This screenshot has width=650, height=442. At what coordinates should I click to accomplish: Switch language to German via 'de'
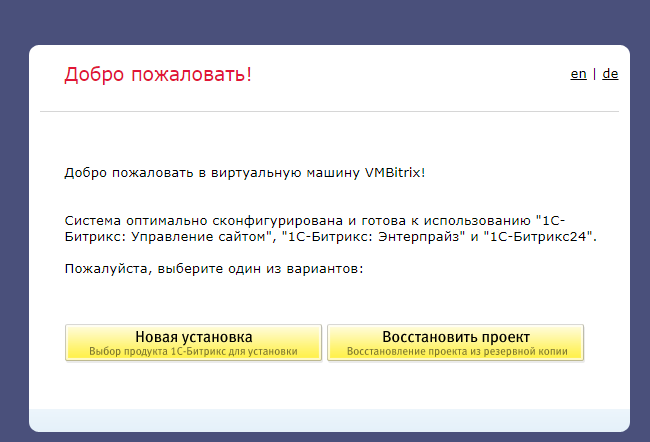click(x=610, y=74)
